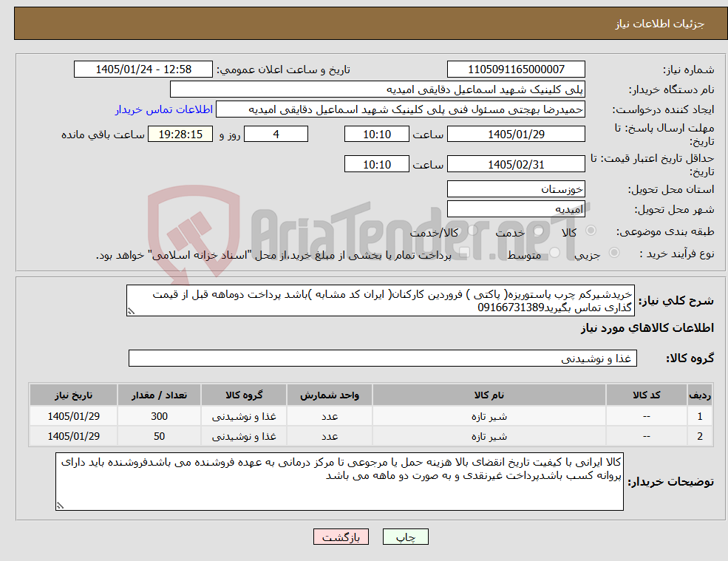
Task: Open اطلاعات تماس خریدار link
Action: pyautogui.click(x=164, y=109)
